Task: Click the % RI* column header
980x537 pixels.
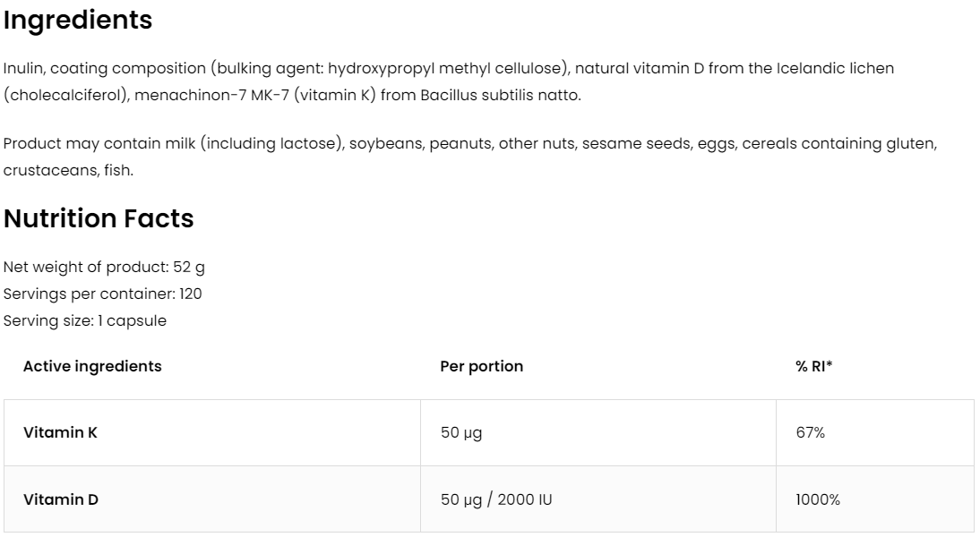Action: [814, 366]
